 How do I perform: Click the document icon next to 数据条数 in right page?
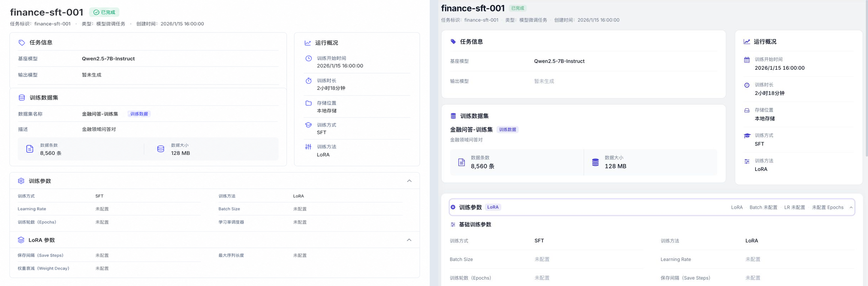(462, 162)
